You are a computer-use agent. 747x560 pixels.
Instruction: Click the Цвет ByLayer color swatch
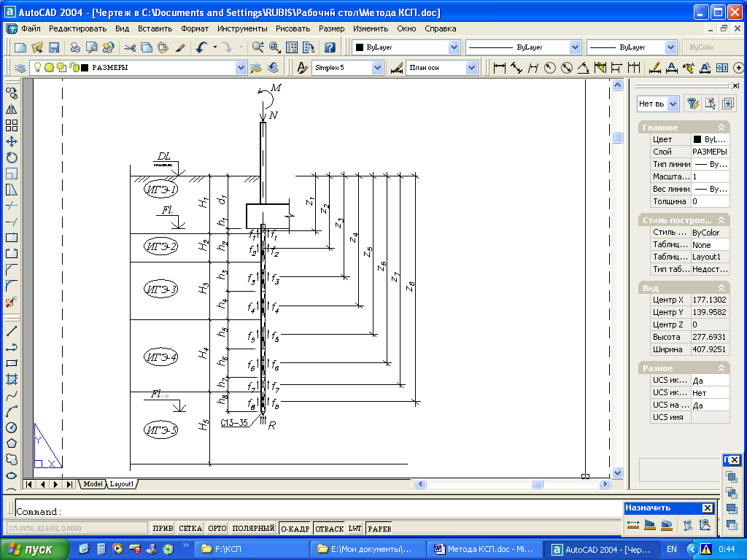coord(697,139)
